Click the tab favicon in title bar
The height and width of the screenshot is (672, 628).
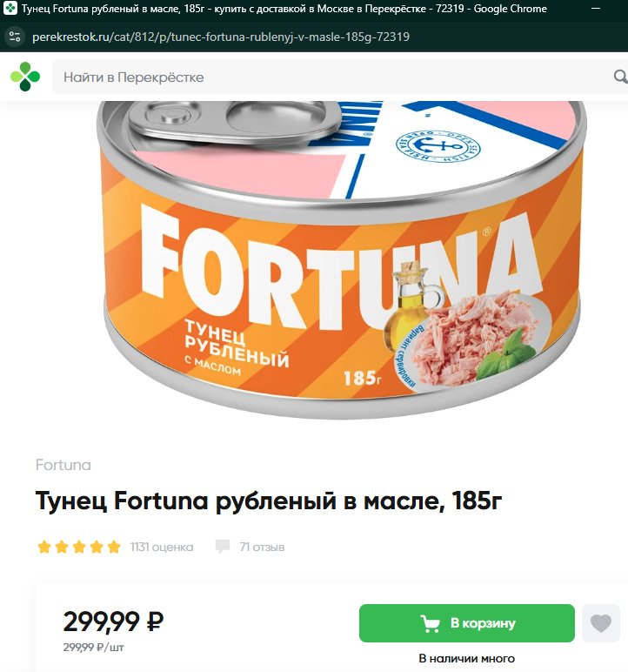[x=10, y=8]
